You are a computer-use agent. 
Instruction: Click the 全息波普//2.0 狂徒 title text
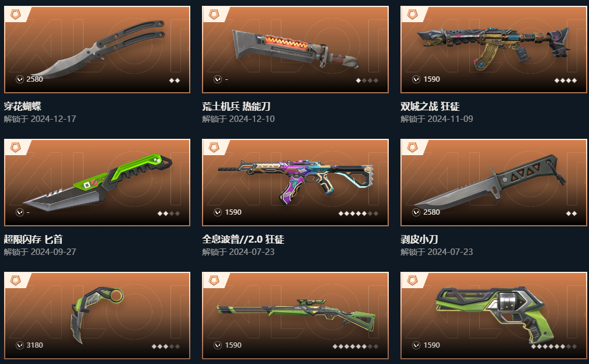pos(243,239)
